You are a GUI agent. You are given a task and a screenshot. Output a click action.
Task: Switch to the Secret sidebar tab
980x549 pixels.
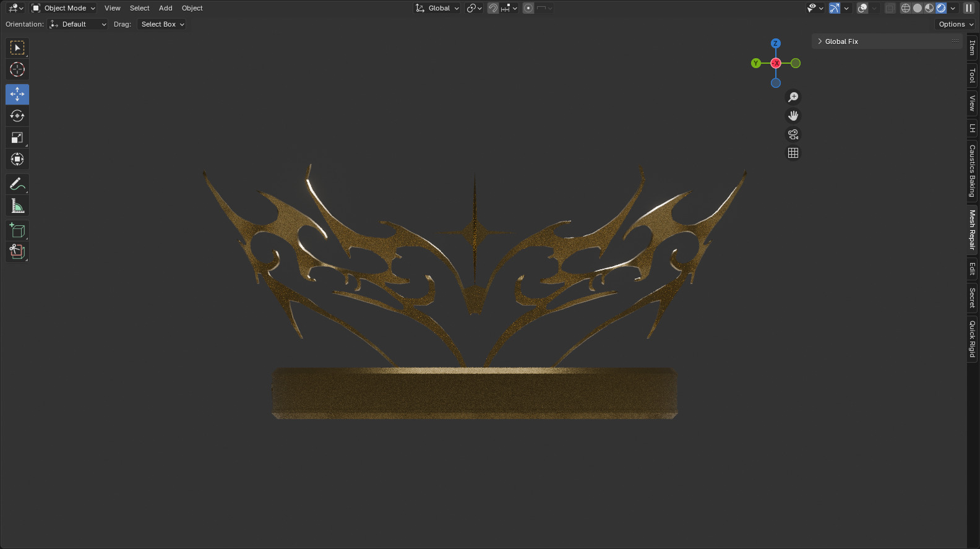tap(973, 298)
